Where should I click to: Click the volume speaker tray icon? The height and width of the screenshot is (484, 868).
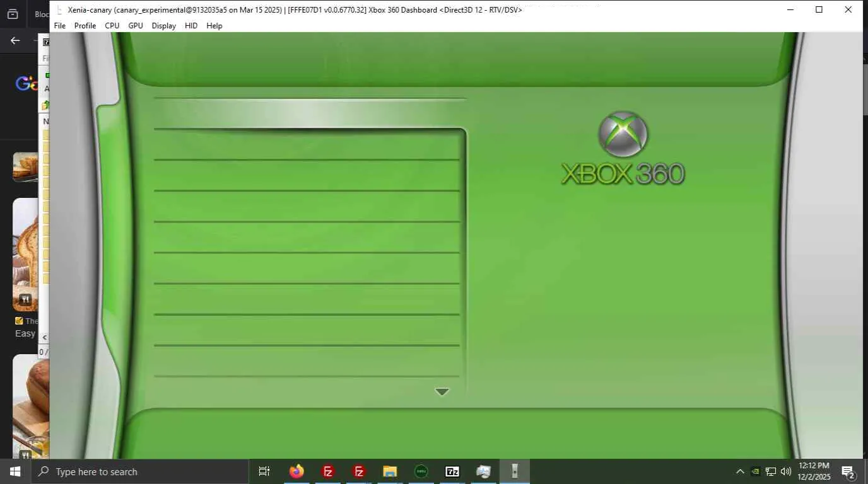786,471
